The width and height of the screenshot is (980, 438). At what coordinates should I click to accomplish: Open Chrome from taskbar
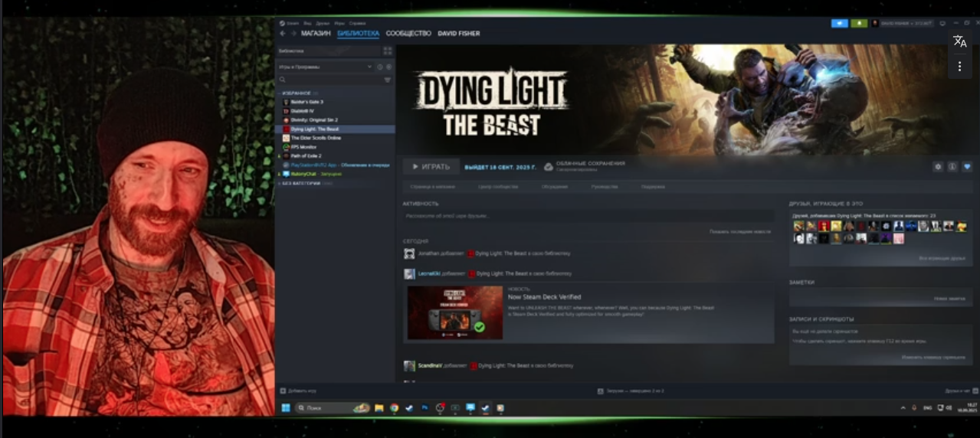394,408
